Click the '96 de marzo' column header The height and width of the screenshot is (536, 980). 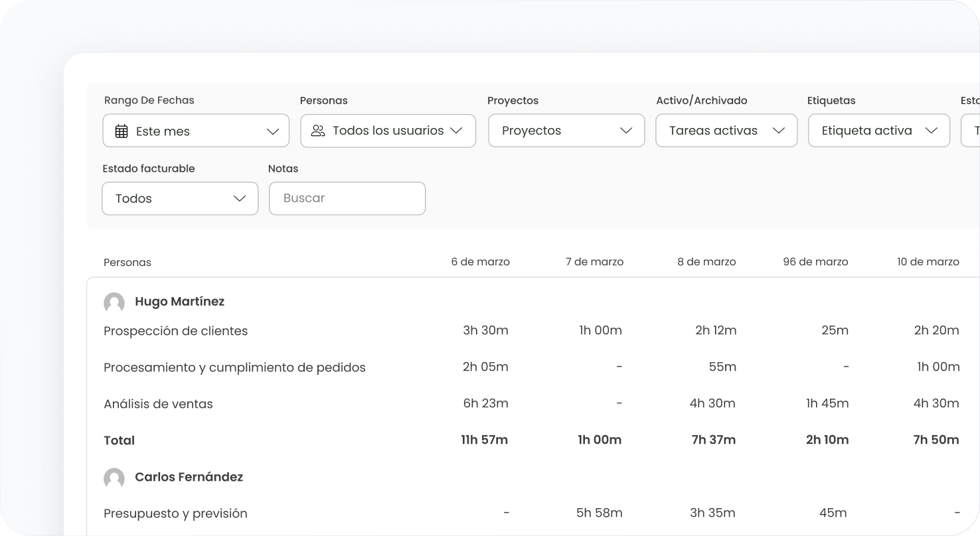click(815, 262)
